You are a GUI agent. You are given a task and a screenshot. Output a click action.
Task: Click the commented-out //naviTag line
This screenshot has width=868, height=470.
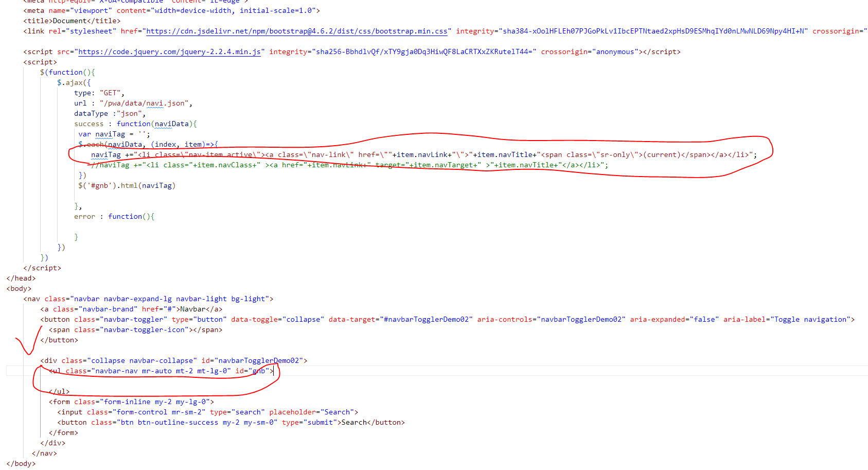(350, 165)
